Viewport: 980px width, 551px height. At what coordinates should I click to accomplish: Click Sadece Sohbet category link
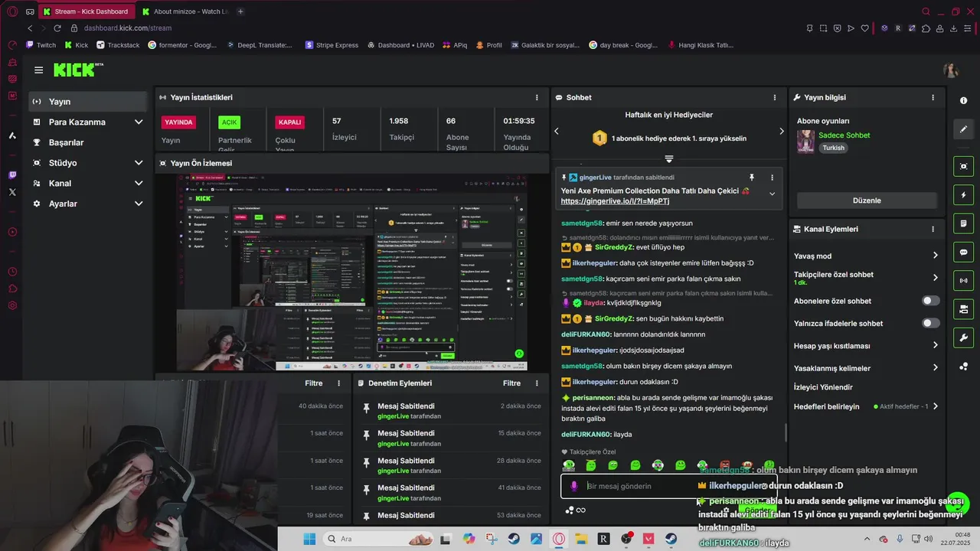844,135
